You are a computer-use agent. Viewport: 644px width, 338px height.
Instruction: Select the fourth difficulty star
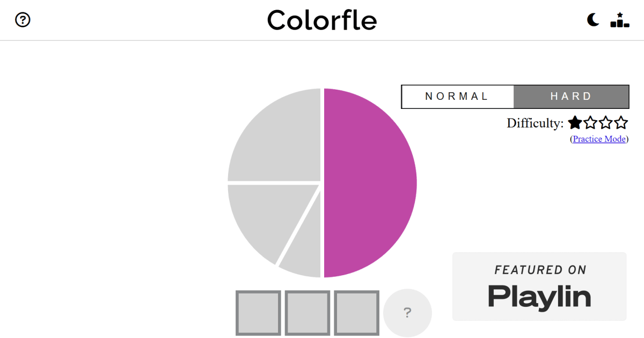pyautogui.click(x=621, y=123)
